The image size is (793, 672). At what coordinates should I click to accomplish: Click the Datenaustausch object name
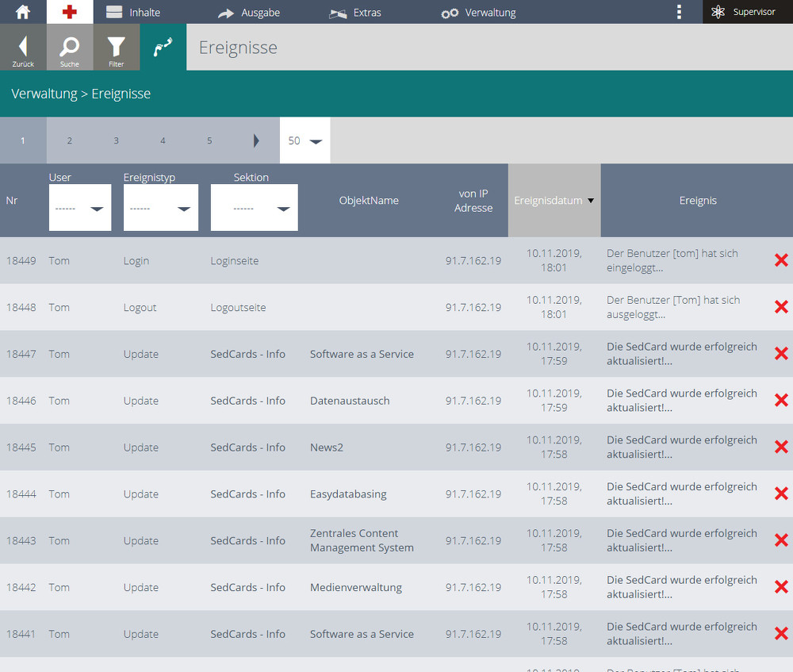350,401
